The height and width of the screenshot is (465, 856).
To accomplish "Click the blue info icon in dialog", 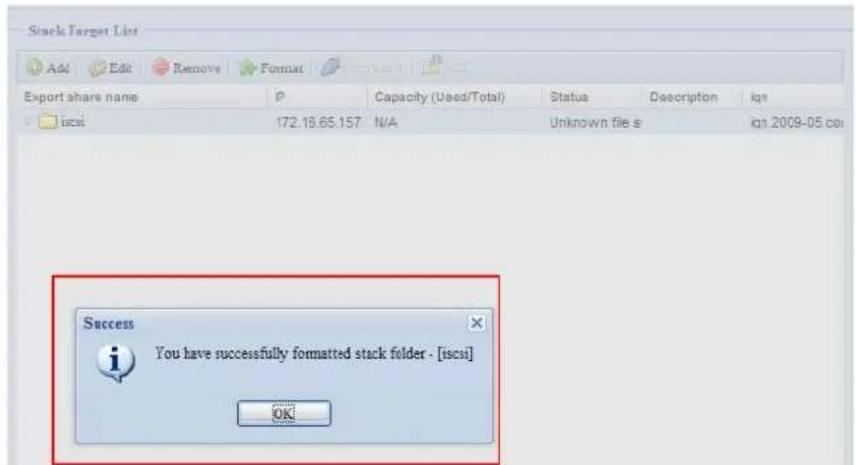I will 116,363.
